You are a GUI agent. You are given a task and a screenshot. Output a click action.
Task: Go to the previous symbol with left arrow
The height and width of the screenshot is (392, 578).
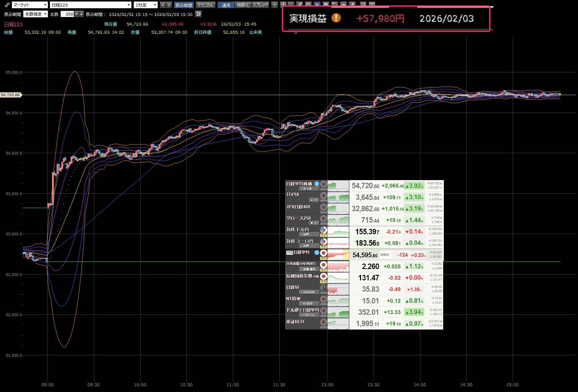pyautogui.click(x=163, y=5)
